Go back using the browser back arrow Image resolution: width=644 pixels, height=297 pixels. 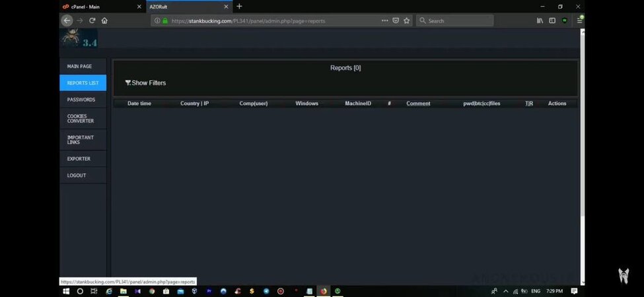click(67, 20)
